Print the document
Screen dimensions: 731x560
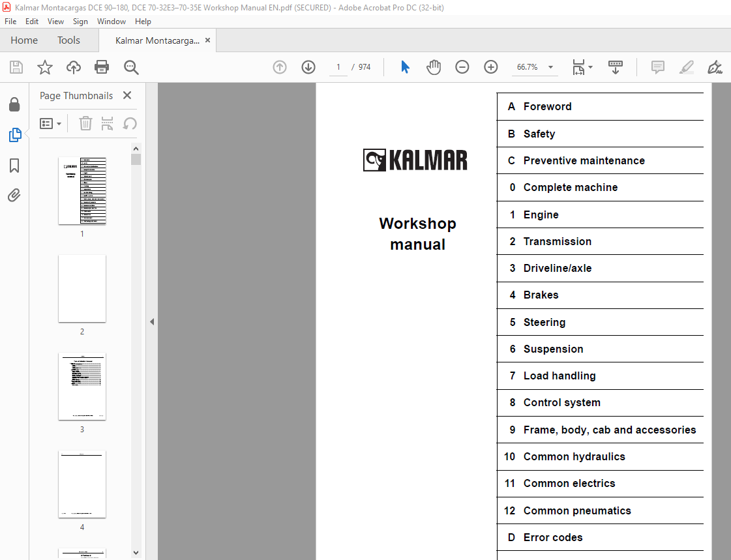click(102, 67)
